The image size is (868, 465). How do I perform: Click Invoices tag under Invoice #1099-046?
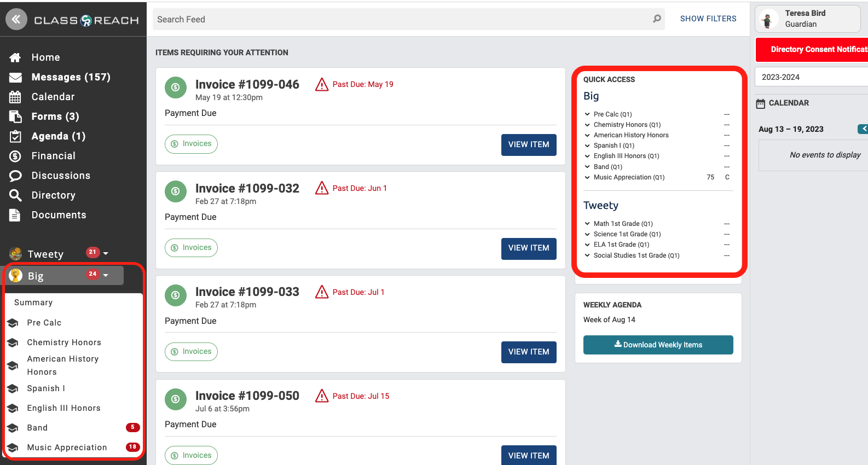[191, 144]
